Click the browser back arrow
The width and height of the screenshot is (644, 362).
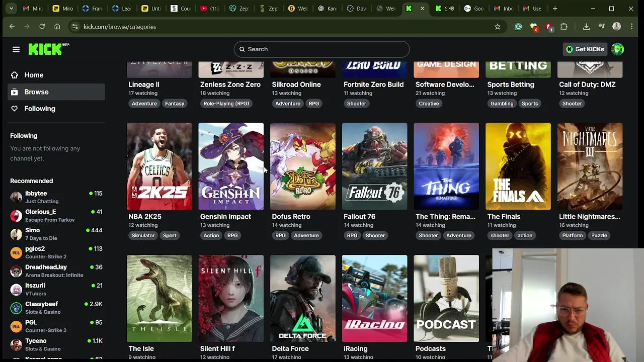12,27
